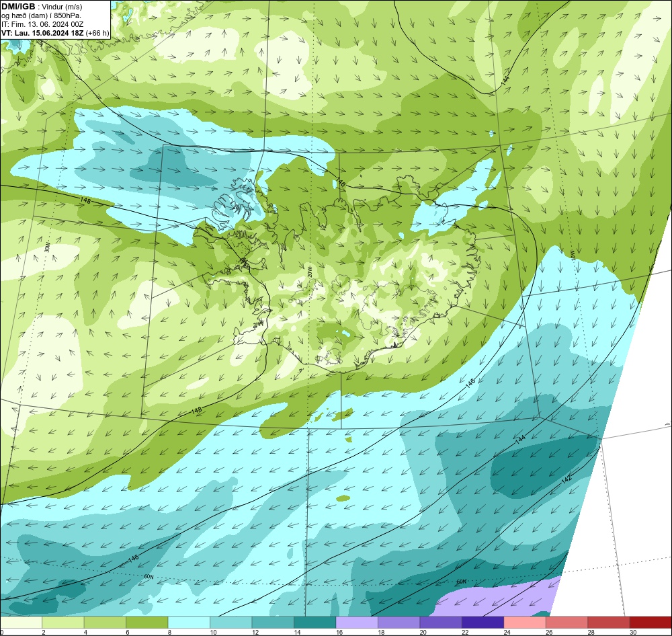Click the legend tick label '26'
This screenshot has height=636, width=672.
549,632
